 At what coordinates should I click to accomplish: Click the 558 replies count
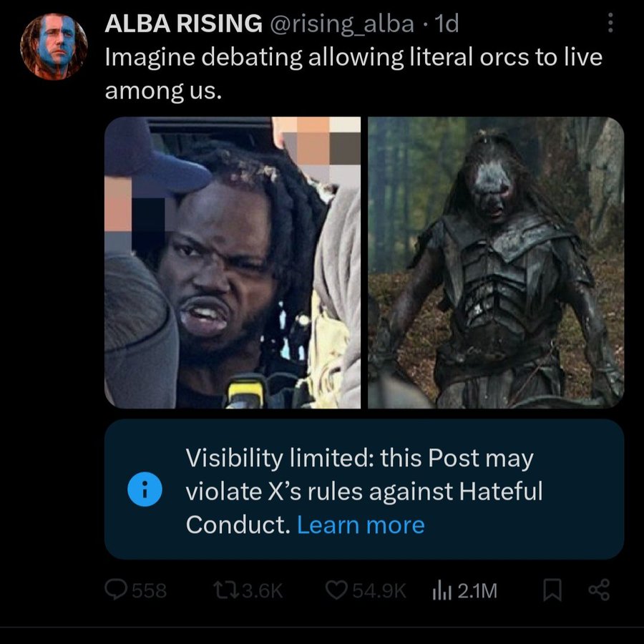pyautogui.click(x=149, y=590)
